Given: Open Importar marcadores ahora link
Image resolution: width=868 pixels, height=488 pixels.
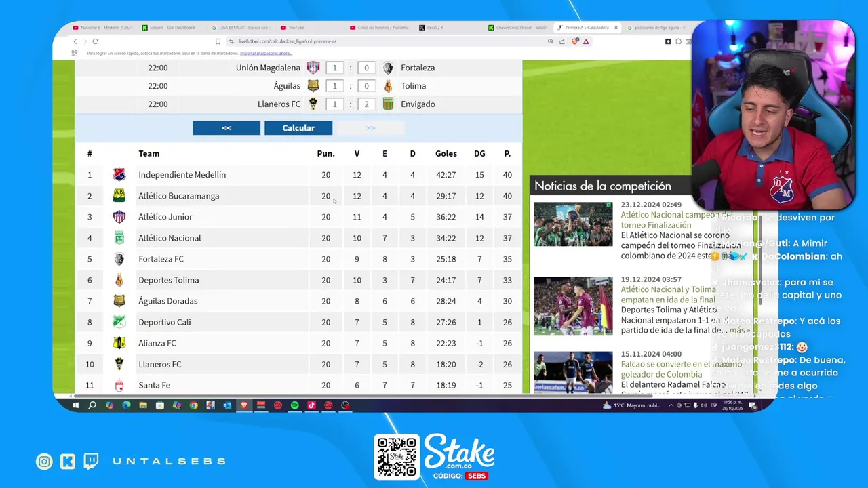Looking at the screenshot, I should [x=266, y=53].
